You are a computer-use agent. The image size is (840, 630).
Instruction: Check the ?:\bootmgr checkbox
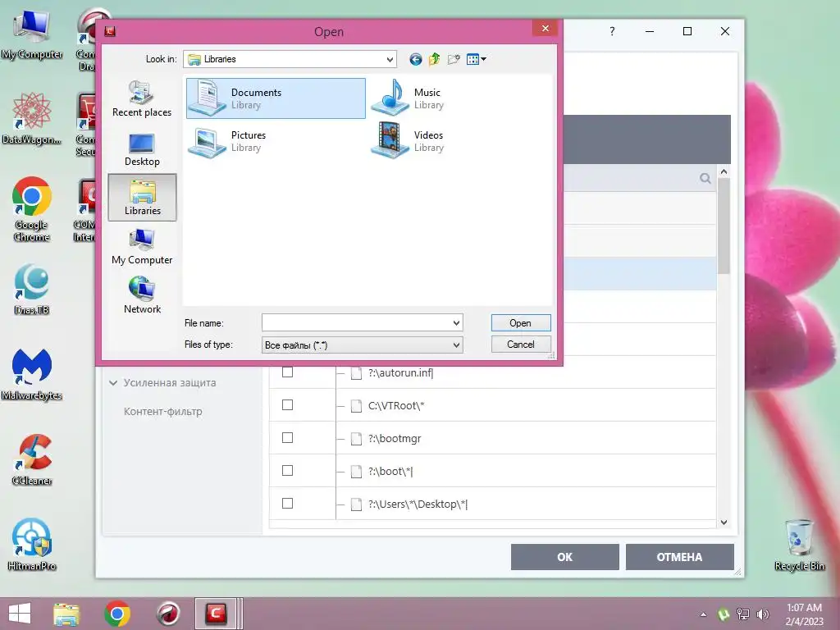pos(288,438)
